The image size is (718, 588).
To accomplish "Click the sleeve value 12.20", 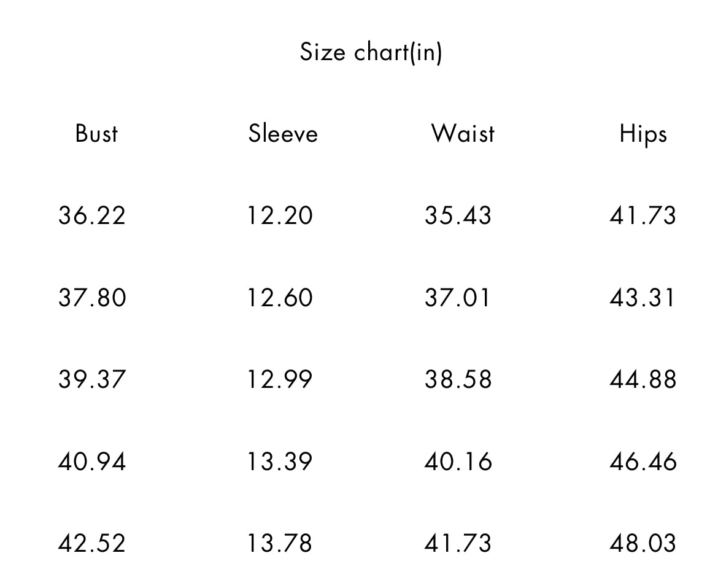I will pos(280,215).
